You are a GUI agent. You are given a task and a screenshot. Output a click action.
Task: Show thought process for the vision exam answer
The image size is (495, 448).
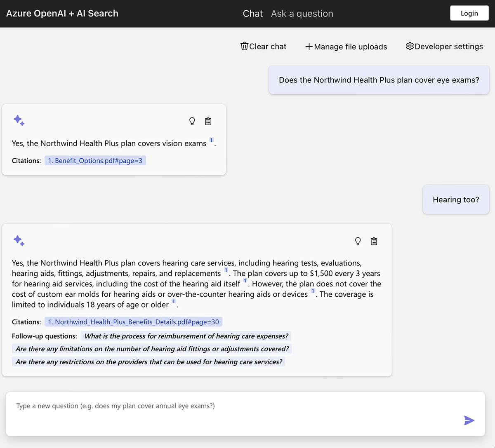[x=192, y=121]
